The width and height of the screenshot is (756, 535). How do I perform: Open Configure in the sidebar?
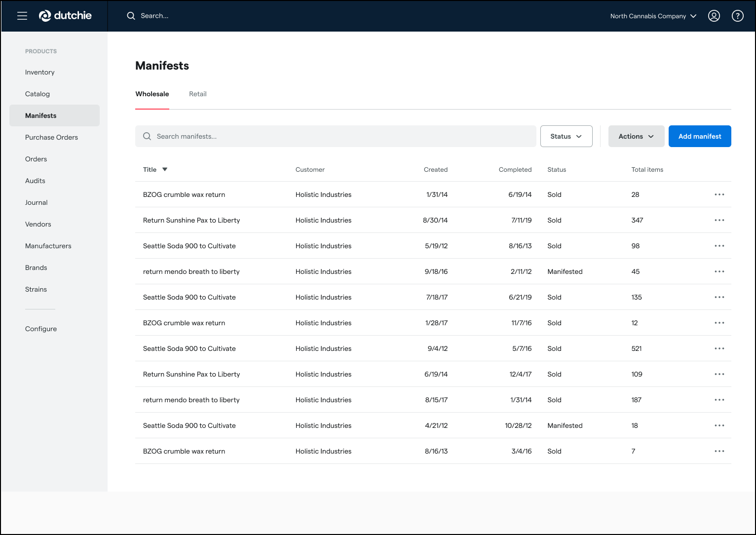click(x=41, y=329)
